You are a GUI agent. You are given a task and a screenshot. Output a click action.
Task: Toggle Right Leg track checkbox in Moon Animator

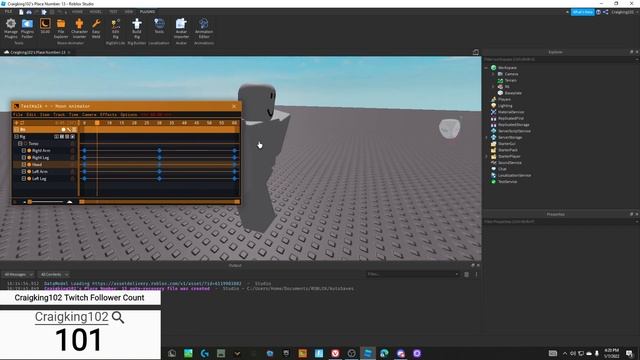point(24,158)
